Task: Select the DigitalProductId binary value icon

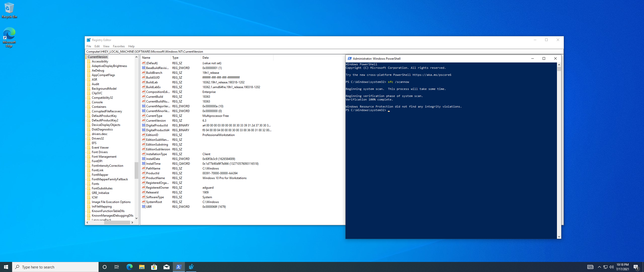Action: (144, 125)
